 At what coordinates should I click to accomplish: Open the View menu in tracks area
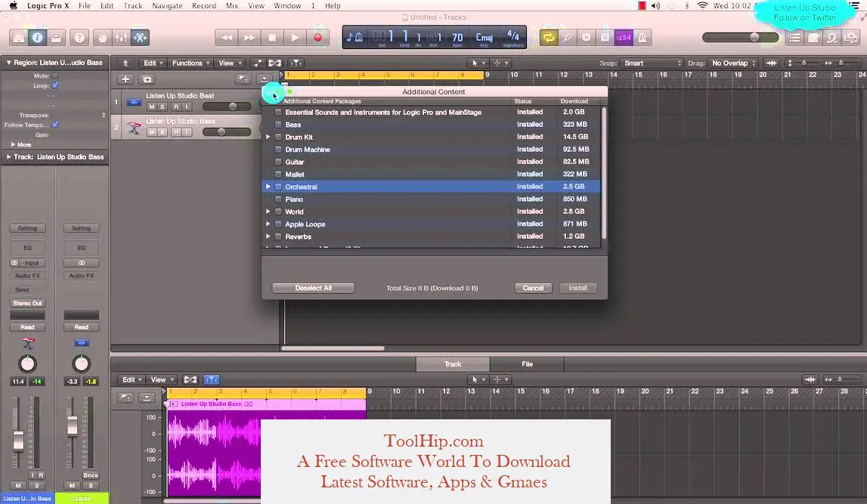pyautogui.click(x=230, y=63)
